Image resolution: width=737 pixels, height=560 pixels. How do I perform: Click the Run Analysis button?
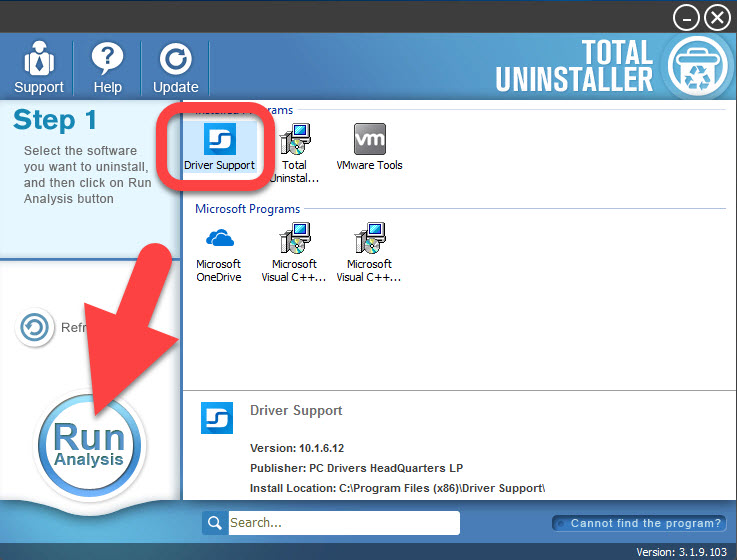pyautogui.click(x=89, y=445)
